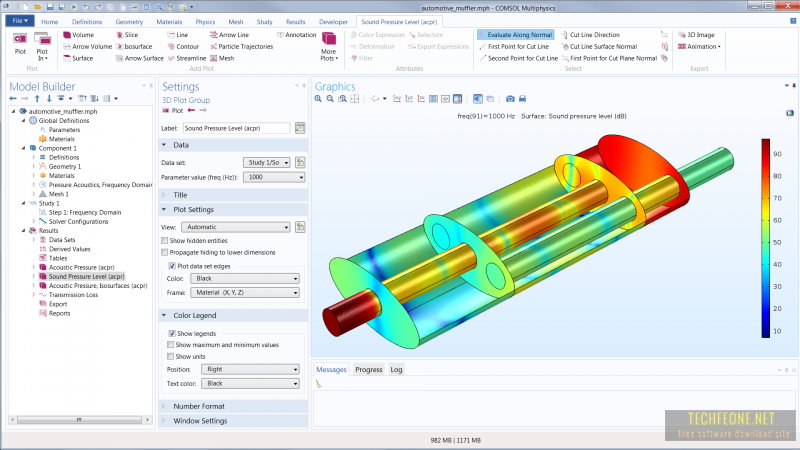Enable Show maximum and minimum values
The image size is (800, 450).
170,345
